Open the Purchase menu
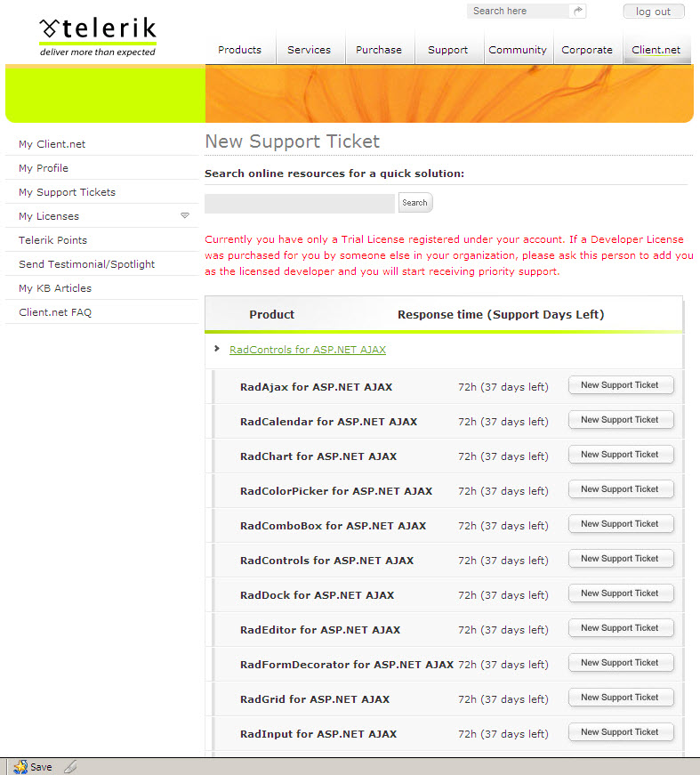 pyautogui.click(x=379, y=50)
